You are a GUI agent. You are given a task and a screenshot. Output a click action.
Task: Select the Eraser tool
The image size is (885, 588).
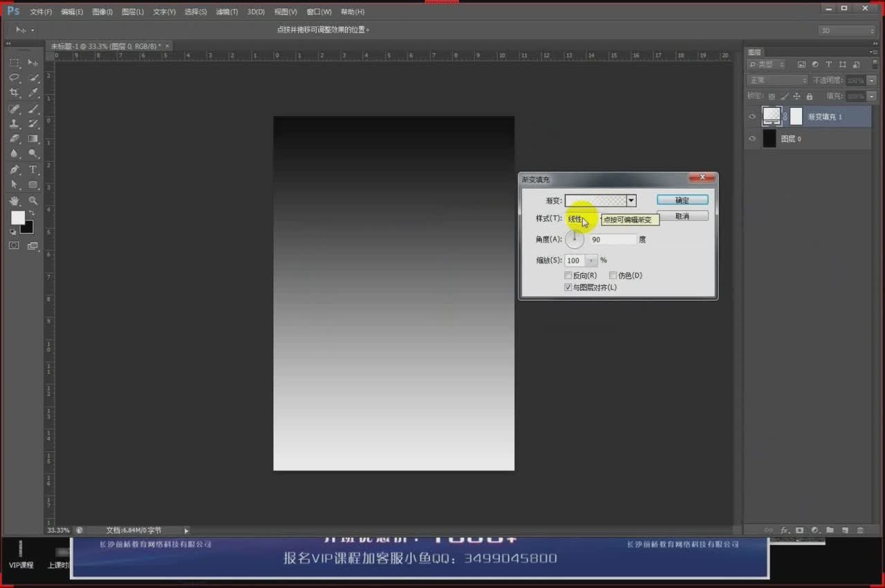tap(14, 139)
